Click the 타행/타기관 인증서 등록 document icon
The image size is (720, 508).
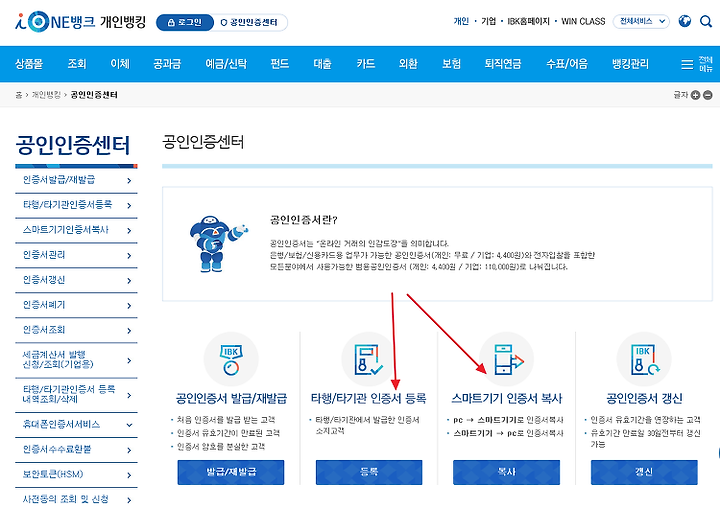click(369, 359)
